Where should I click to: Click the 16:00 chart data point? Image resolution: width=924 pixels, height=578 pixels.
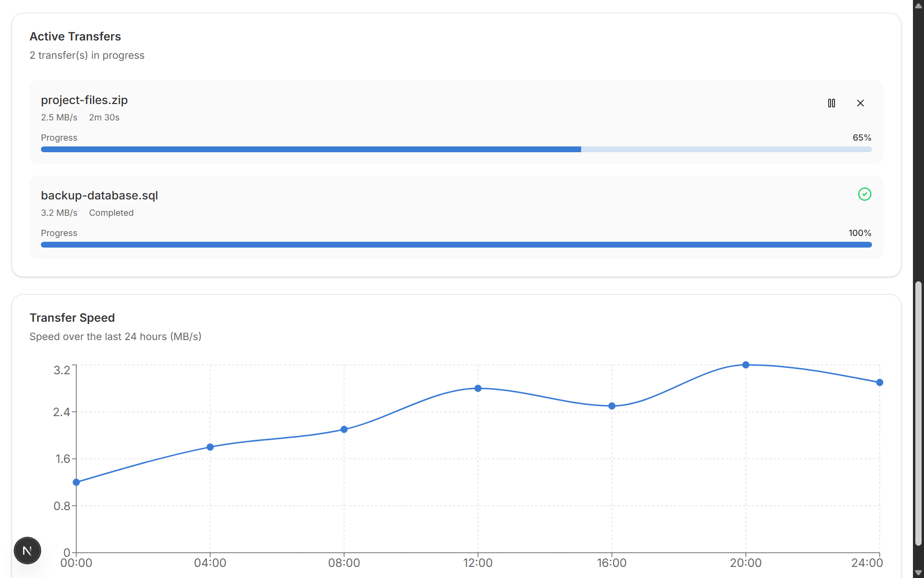[612, 406]
